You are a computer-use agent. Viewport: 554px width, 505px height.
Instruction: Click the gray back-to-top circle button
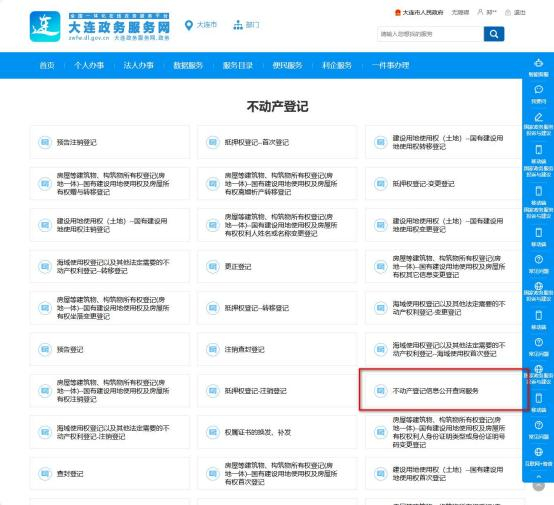[x=538, y=486]
